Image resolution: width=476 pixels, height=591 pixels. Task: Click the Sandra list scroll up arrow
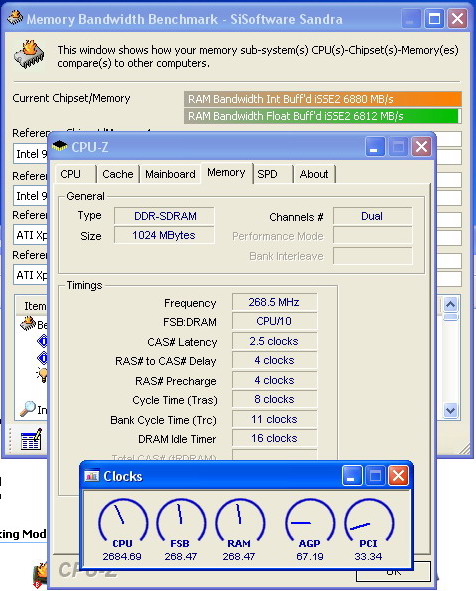[x=451, y=304]
